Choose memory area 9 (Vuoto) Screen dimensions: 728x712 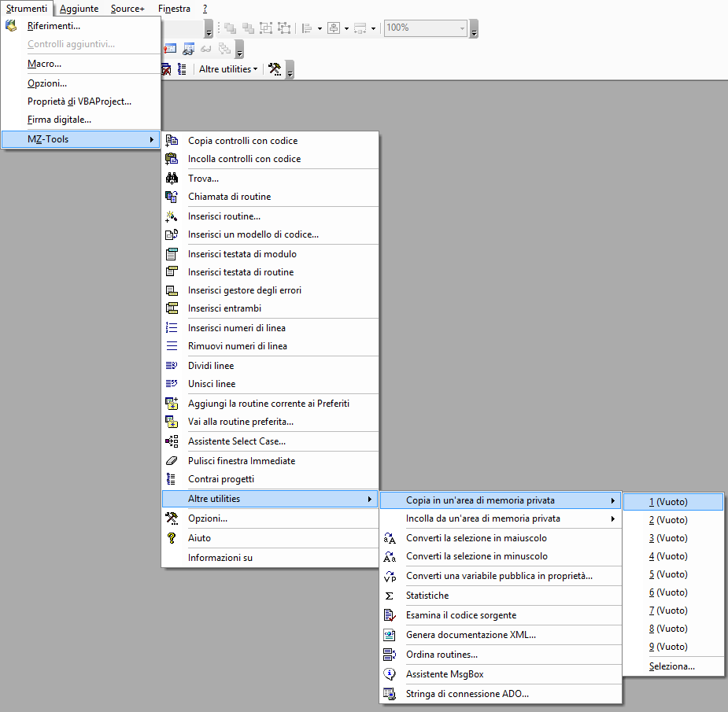(x=673, y=647)
